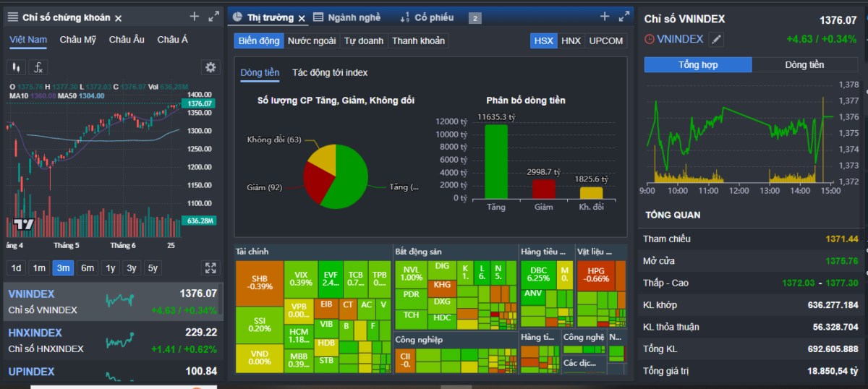Select the Tự doanh view
The width and height of the screenshot is (868, 389).
(x=364, y=40)
